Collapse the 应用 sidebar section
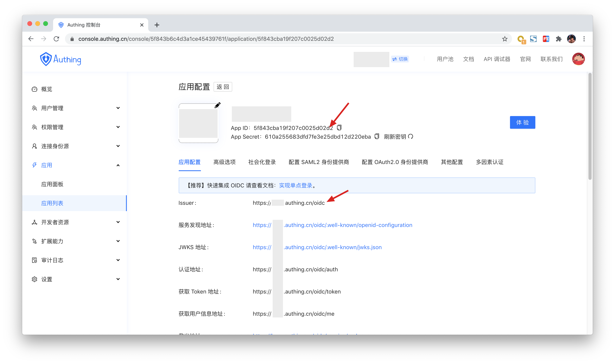The image size is (615, 364). [118, 165]
